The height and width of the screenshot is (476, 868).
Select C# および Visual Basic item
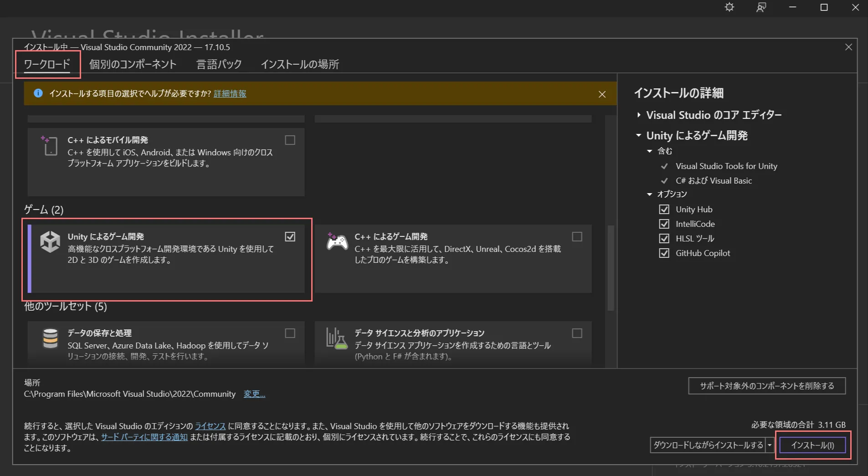714,181
